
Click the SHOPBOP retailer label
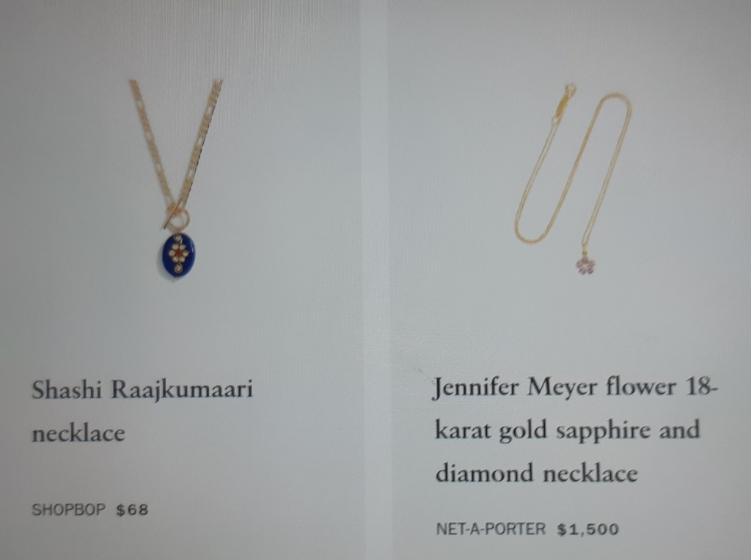(x=68, y=509)
